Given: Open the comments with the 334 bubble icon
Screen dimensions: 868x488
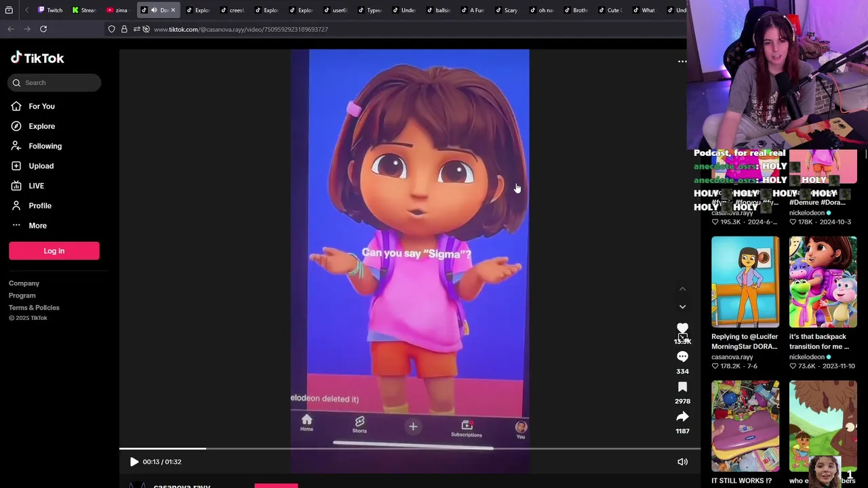Looking at the screenshot, I should (682, 357).
